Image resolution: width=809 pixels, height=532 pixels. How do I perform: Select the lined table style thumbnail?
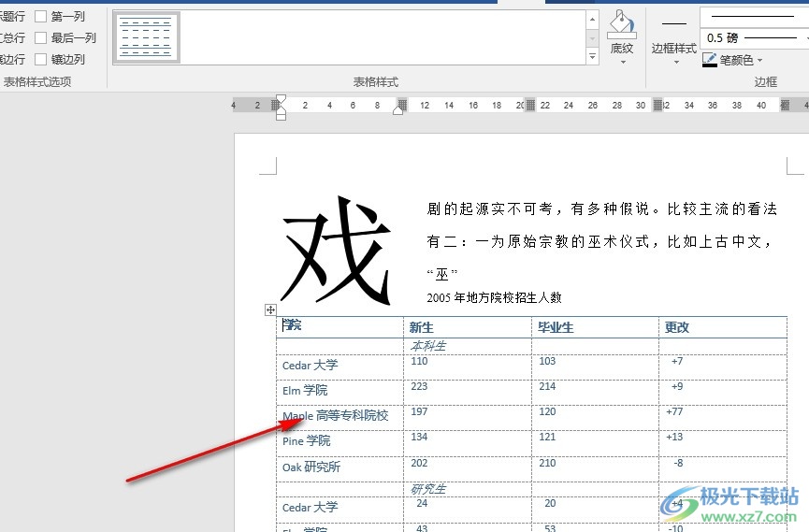(146, 37)
